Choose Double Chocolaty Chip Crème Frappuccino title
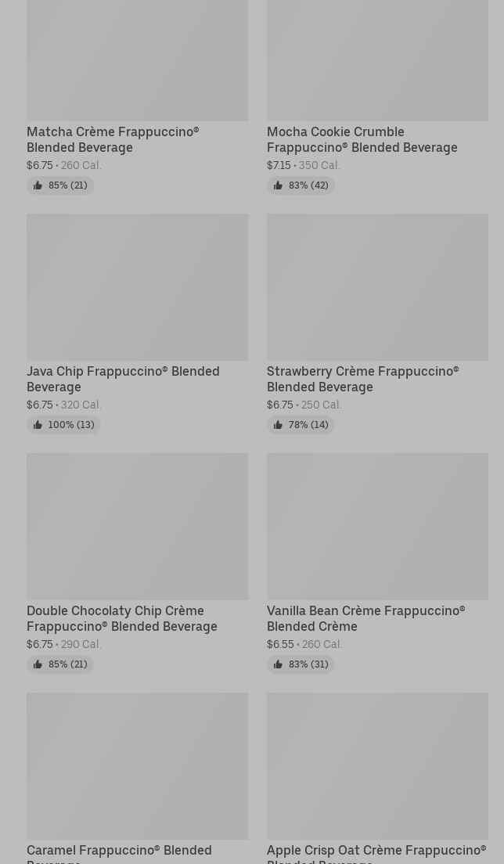The height and width of the screenshot is (864, 504). pos(121,618)
